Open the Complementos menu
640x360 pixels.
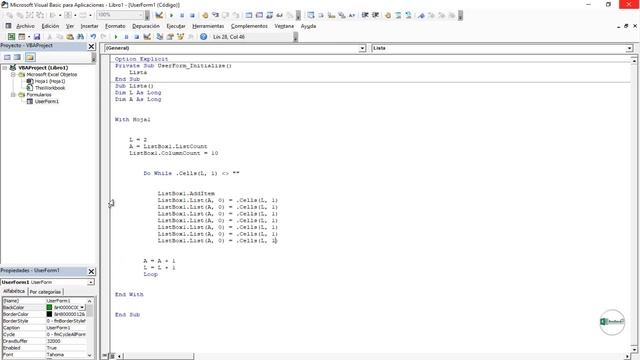[249, 26]
